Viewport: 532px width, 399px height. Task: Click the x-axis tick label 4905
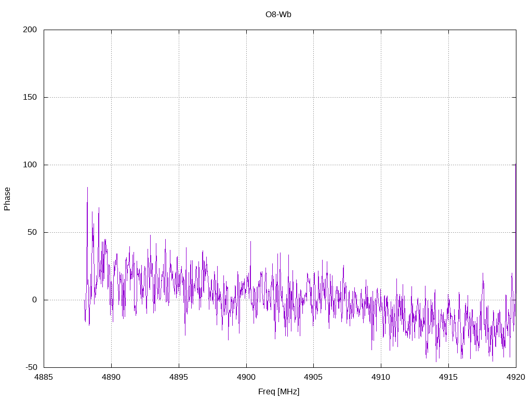313,377
